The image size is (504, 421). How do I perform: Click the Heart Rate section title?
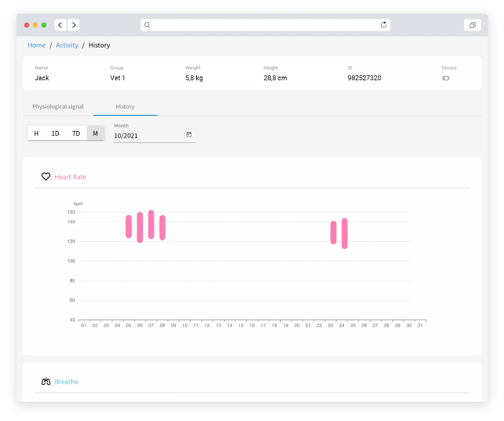pyautogui.click(x=70, y=177)
